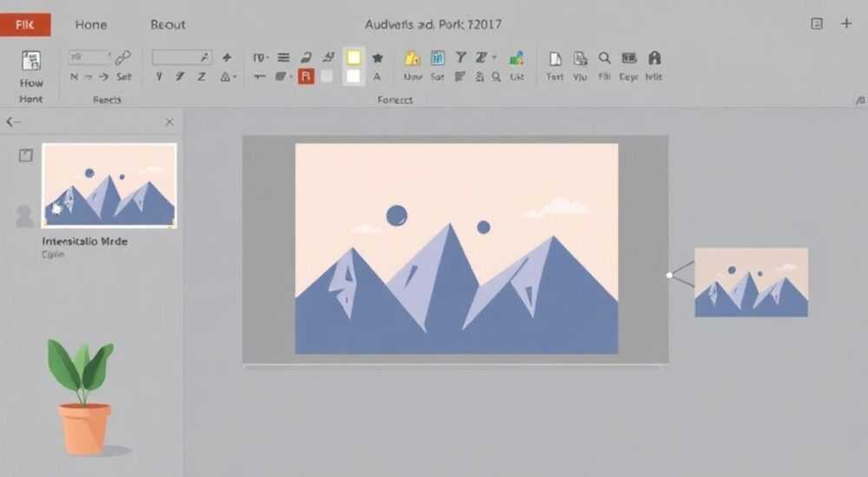This screenshot has height=477, width=868.
Task: Click the Fili magnifier search icon
Action: point(604,57)
